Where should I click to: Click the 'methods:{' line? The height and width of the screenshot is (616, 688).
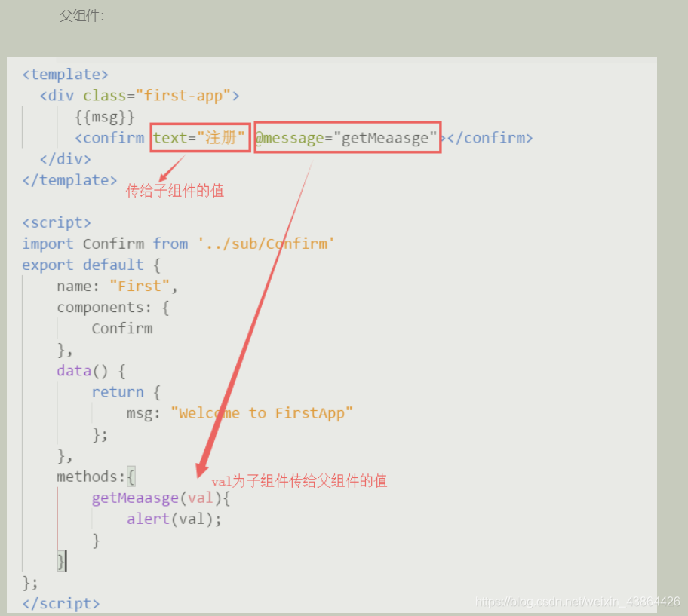pos(96,477)
